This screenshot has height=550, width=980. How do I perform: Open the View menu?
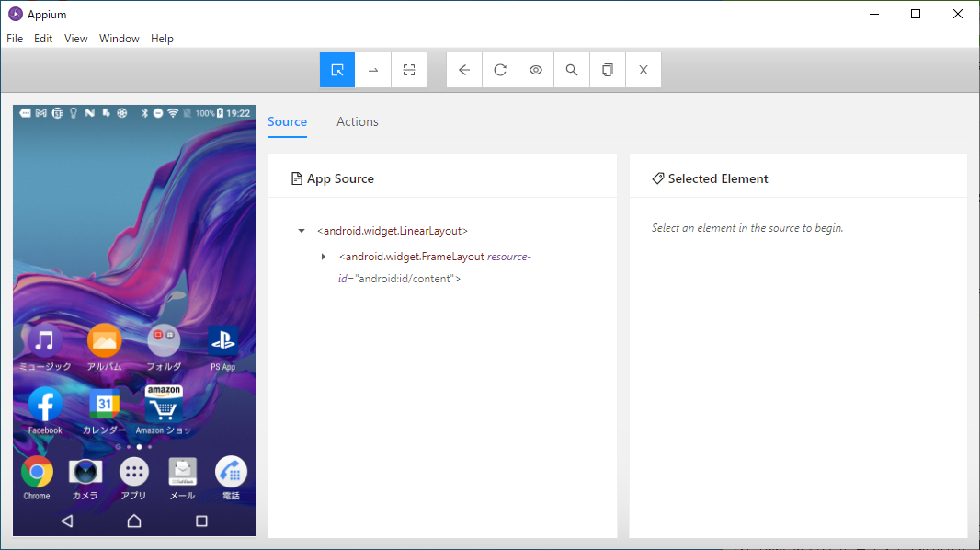point(75,39)
